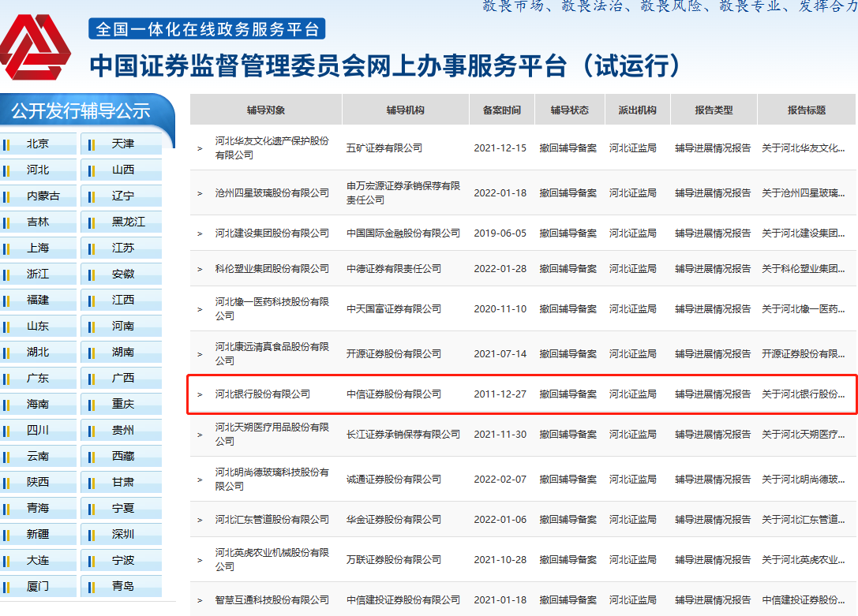Select the 湖南 region
The image size is (858, 616).
click(122, 352)
